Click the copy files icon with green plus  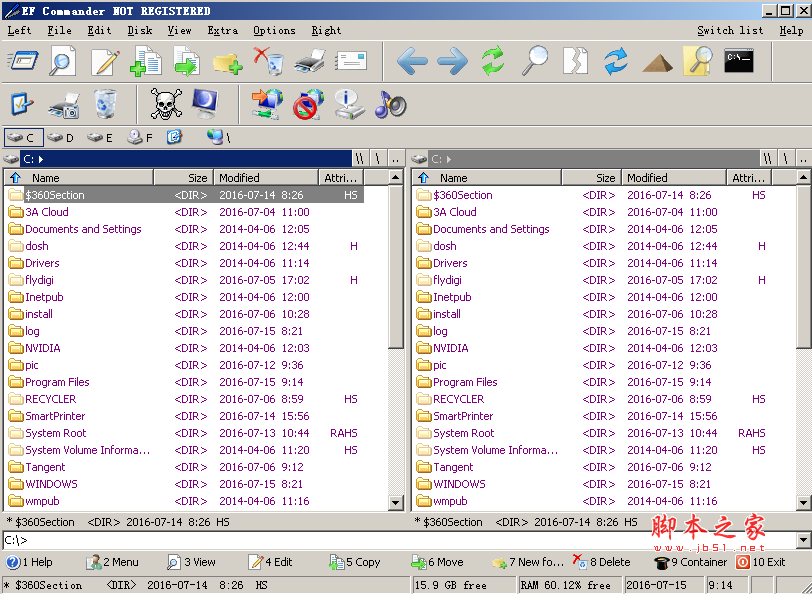tap(146, 62)
